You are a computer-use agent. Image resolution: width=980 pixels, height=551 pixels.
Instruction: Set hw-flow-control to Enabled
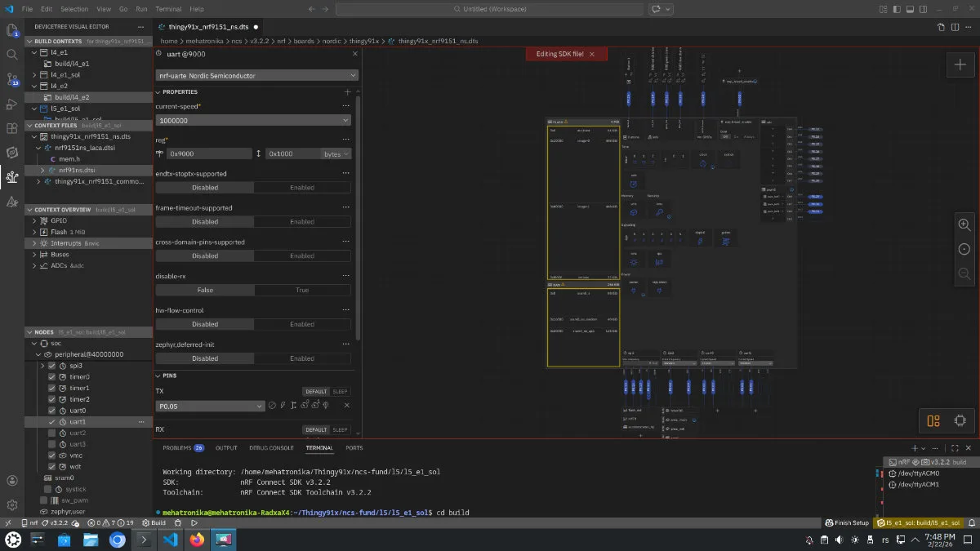tap(302, 324)
